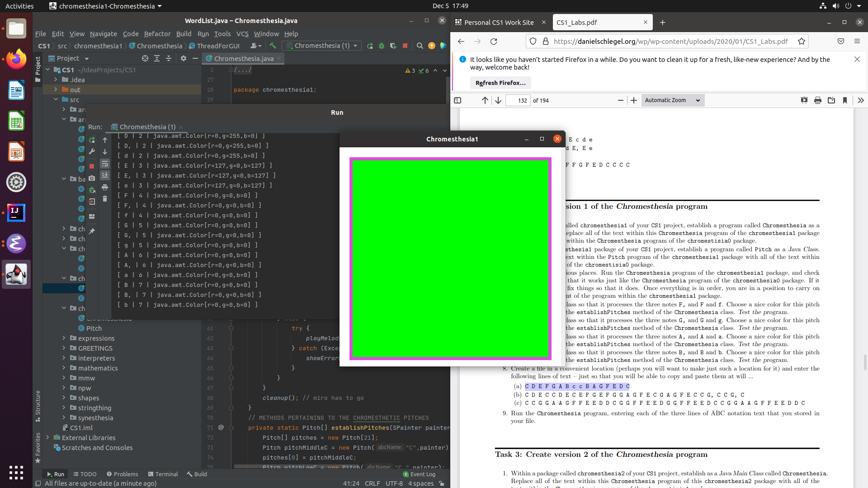Click the green Build hammer icon

[273, 46]
